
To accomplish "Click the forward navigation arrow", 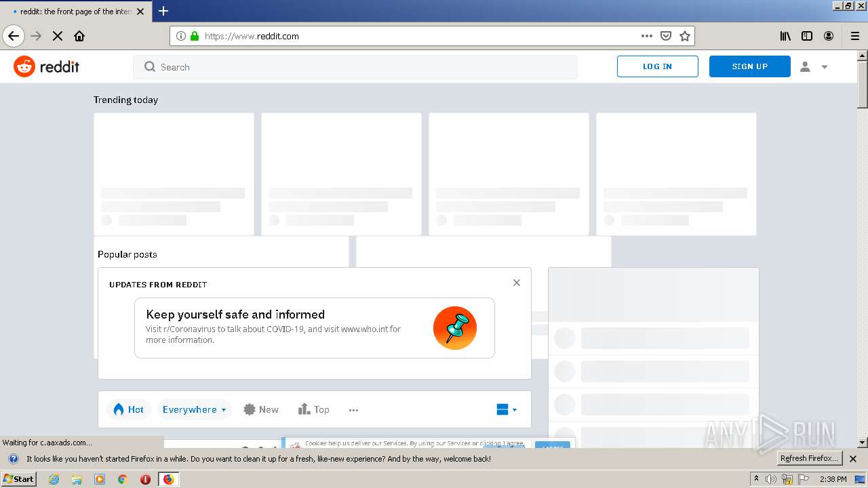I will pos(36,36).
